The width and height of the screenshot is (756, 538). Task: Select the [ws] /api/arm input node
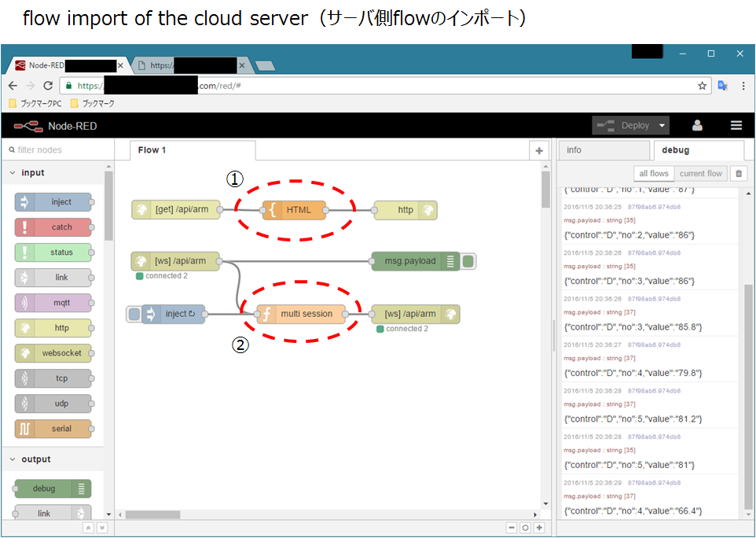[x=175, y=261]
